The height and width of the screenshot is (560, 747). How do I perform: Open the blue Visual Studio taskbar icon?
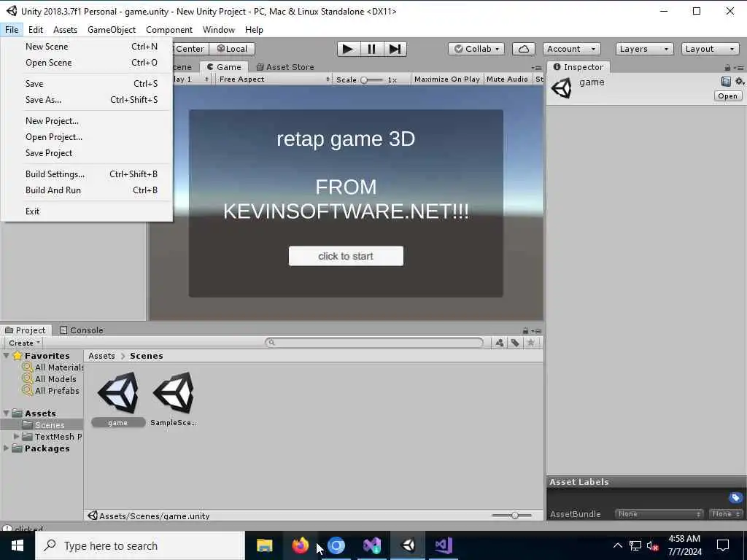tap(372, 545)
